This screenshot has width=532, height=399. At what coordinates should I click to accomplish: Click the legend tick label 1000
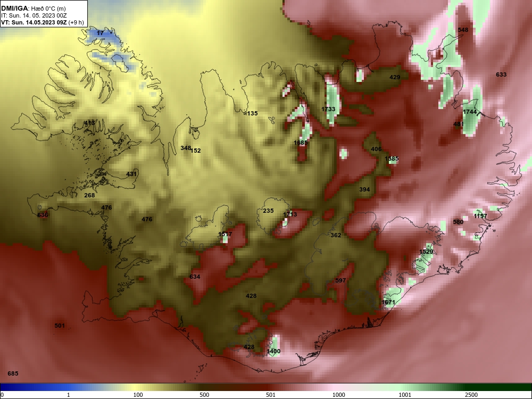338,395
